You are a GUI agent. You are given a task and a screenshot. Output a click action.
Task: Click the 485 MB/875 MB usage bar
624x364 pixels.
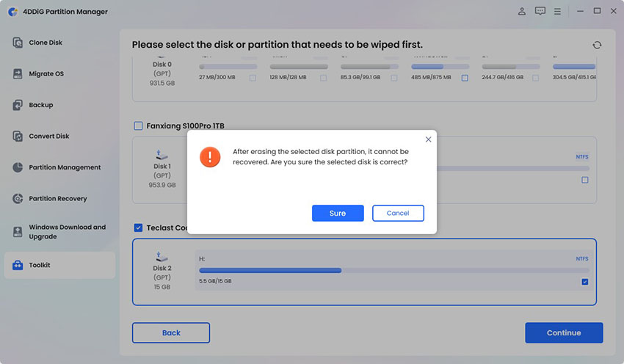(x=440, y=67)
